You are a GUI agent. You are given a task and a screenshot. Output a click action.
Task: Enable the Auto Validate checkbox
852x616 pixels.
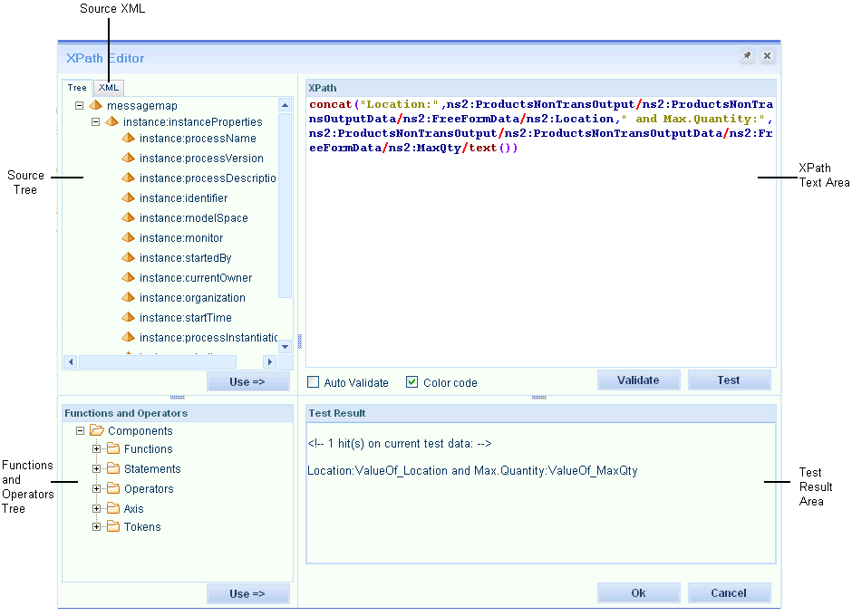314,382
